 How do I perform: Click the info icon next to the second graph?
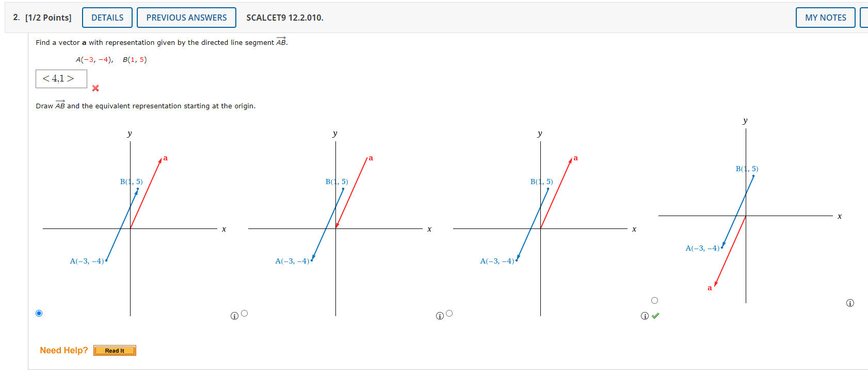click(x=439, y=315)
